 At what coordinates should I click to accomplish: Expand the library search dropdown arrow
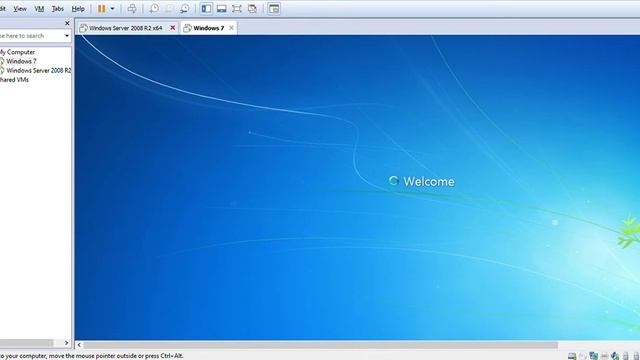click(x=67, y=36)
